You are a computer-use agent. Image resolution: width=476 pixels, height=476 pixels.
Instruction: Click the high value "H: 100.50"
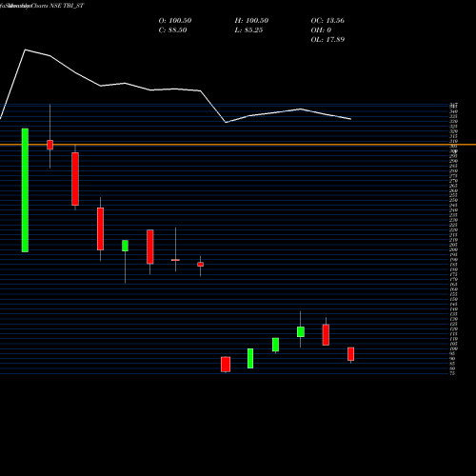click(251, 21)
